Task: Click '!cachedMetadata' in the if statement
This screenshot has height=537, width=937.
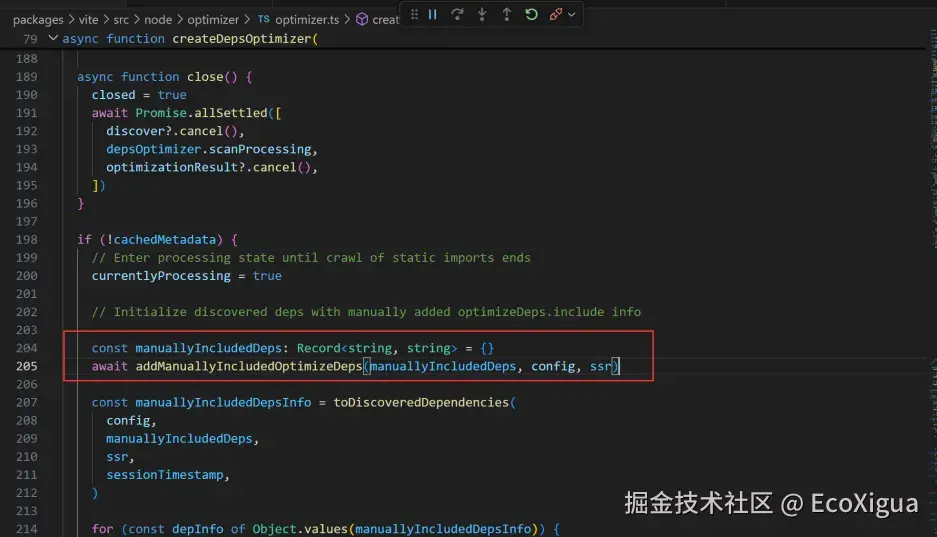Action: click(161, 240)
